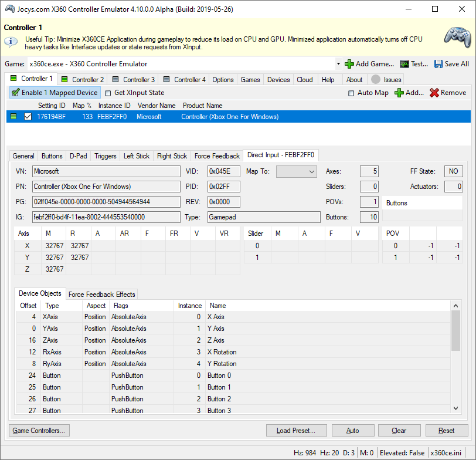Switch to the Buttons settings tab

pyautogui.click(x=52, y=156)
